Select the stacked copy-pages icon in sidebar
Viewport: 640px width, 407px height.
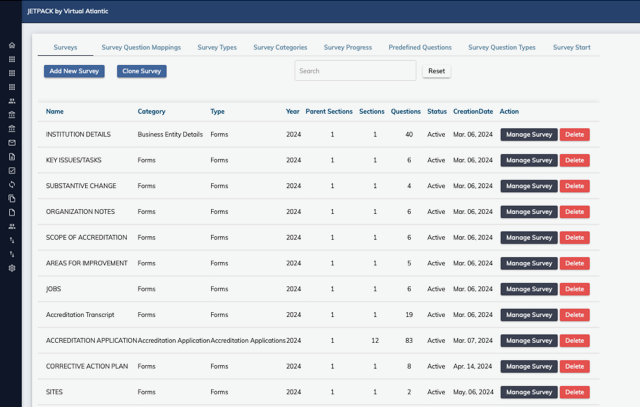point(12,199)
